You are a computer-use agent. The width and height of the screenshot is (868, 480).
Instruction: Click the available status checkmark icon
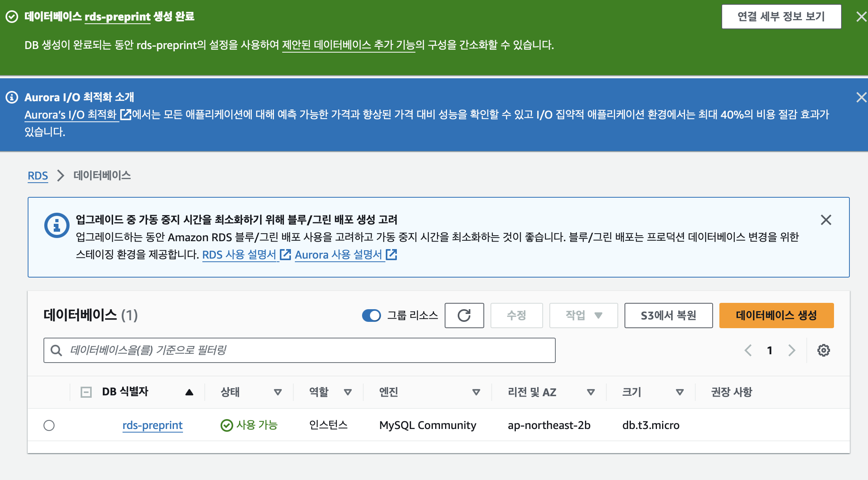[x=227, y=425]
